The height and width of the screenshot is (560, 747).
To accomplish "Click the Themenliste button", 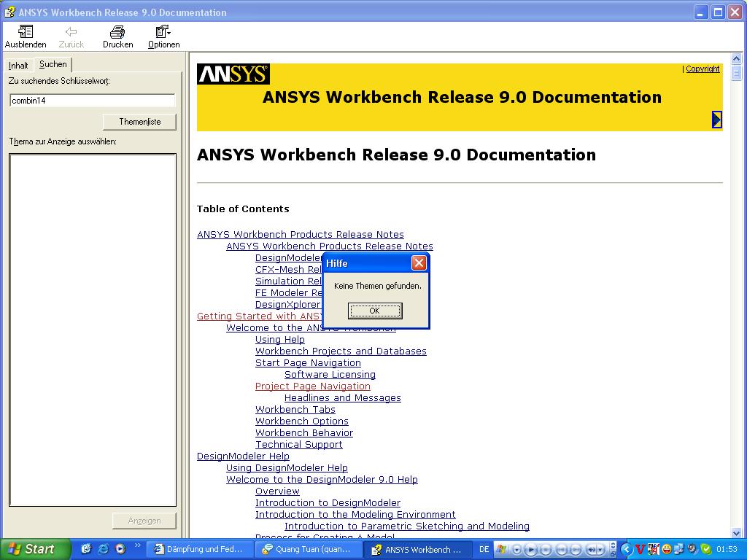I will click(139, 122).
